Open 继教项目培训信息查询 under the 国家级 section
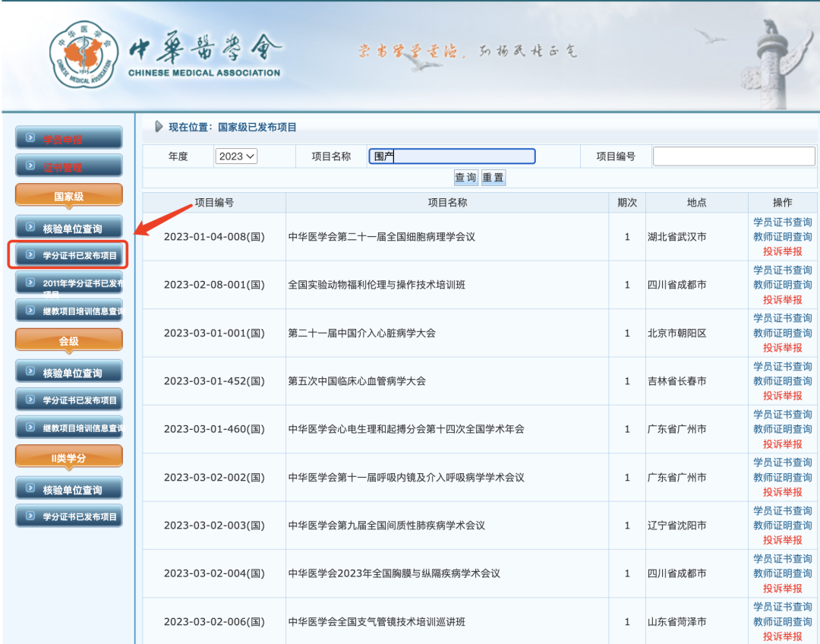 tap(69, 311)
